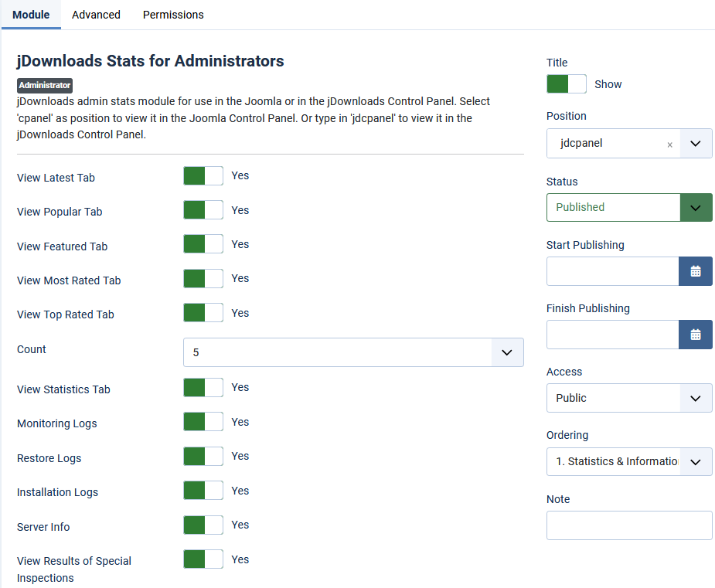Image resolution: width=715 pixels, height=588 pixels.
Task: Click the Monitoring Logs label
Action: click(57, 423)
